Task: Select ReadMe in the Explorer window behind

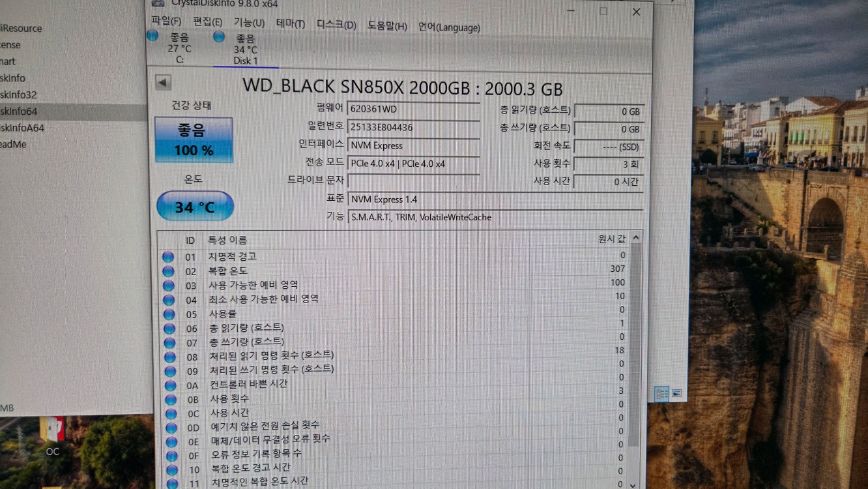Action: pyautogui.click(x=13, y=144)
